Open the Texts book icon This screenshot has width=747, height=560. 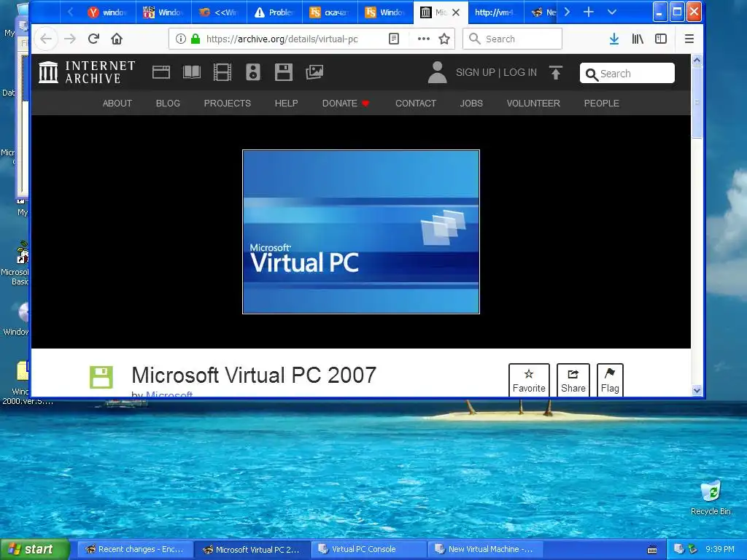point(192,72)
